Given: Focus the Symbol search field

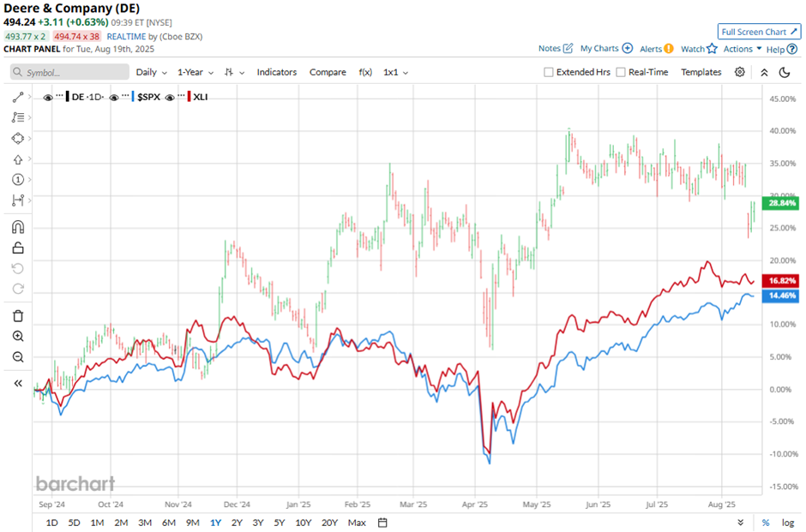Looking at the screenshot, I should coord(70,73).
